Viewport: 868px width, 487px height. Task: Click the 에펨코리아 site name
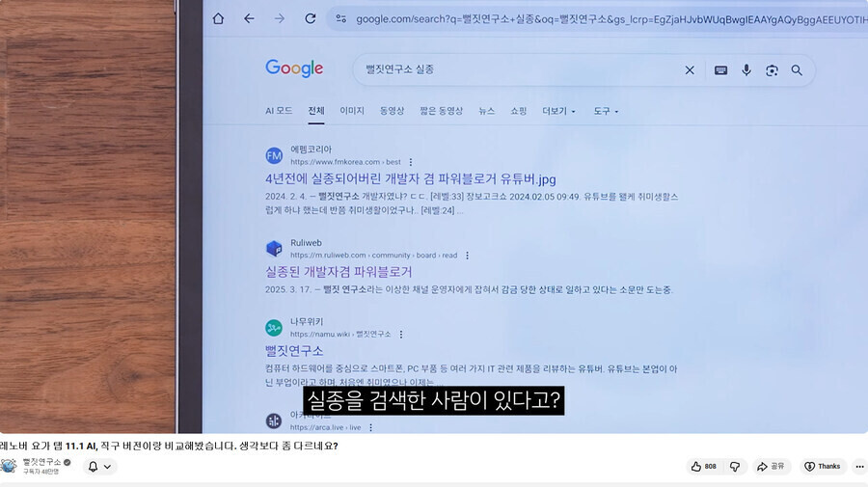[311, 149]
